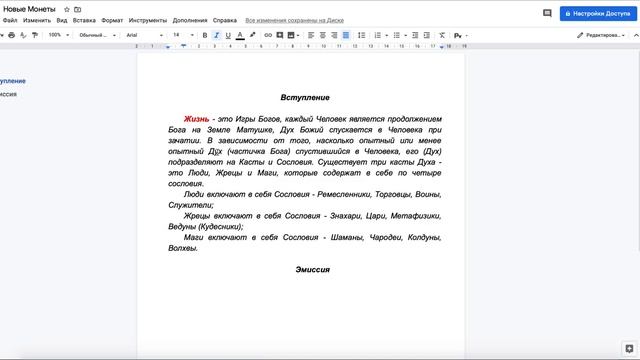Set Align center

point(322,36)
